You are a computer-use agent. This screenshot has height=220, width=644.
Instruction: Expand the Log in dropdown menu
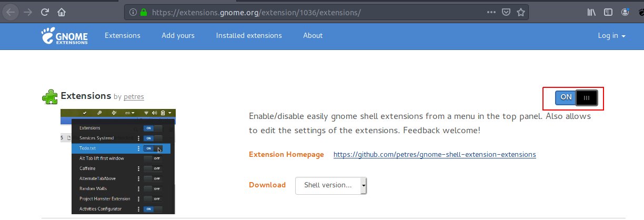pyautogui.click(x=611, y=36)
